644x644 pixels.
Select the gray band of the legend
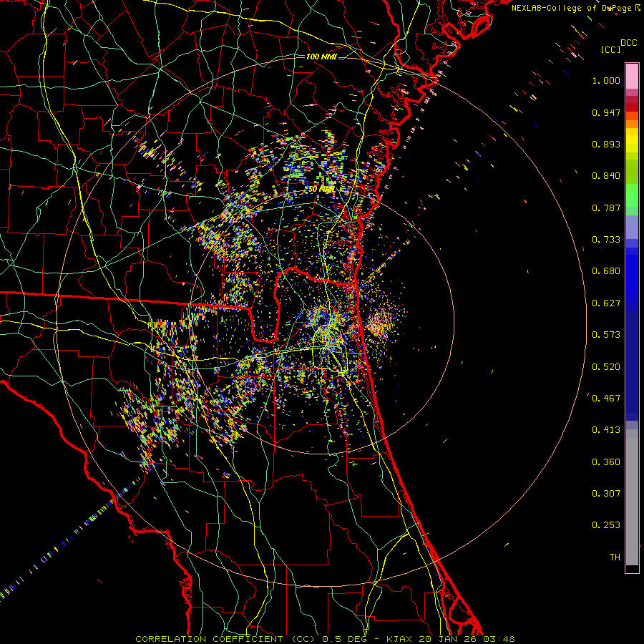pyautogui.click(x=632, y=497)
